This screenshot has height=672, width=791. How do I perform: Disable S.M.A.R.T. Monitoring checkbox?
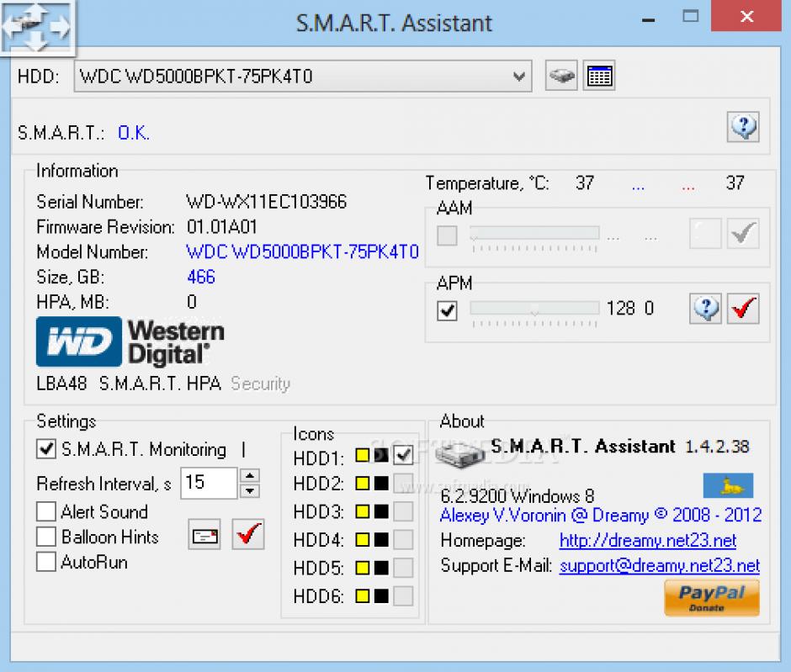point(46,450)
